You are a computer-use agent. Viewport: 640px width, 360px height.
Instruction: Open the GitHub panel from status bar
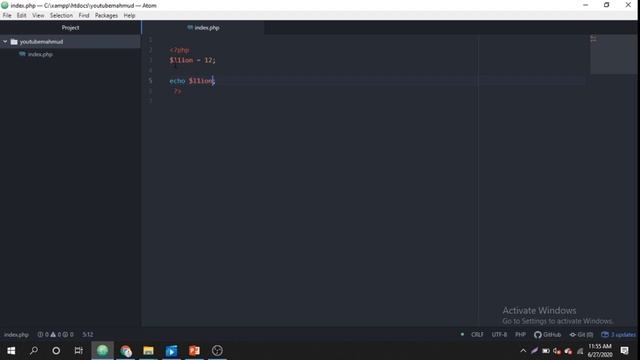(x=547, y=335)
